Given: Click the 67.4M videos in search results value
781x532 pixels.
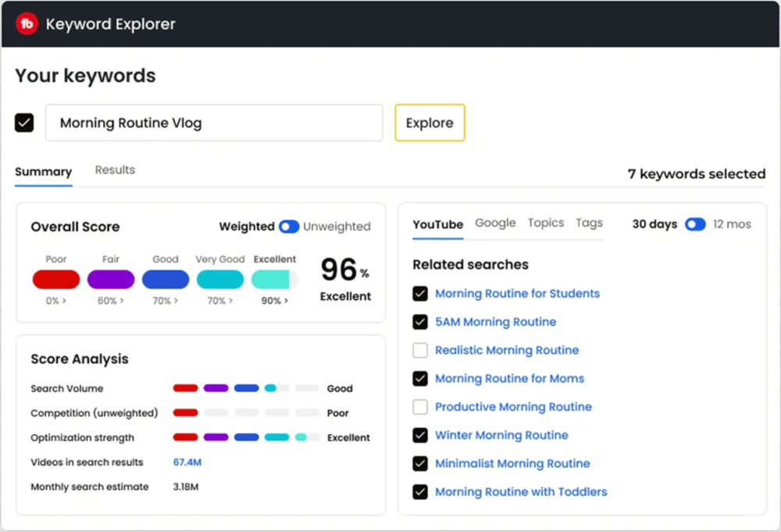Looking at the screenshot, I should (187, 462).
